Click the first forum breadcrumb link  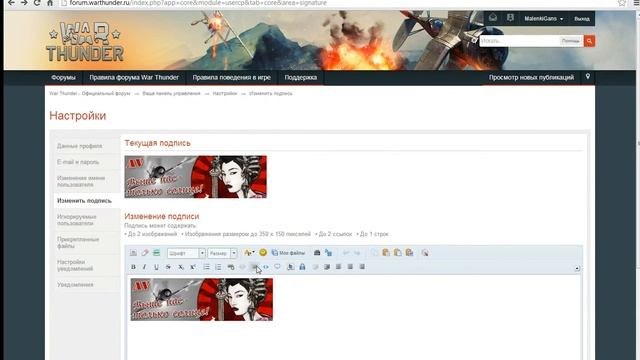point(90,93)
